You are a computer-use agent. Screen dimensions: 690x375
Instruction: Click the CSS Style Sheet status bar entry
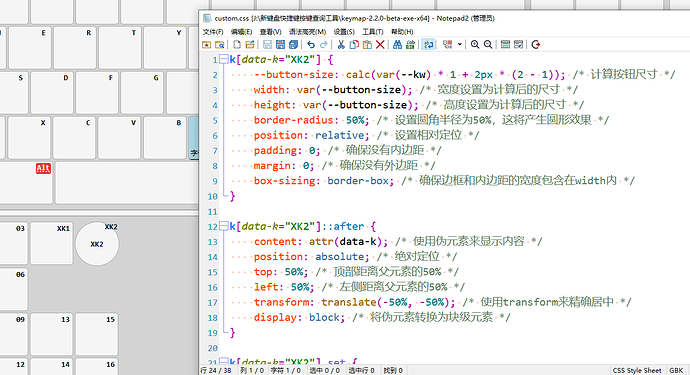pyautogui.click(x=637, y=370)
